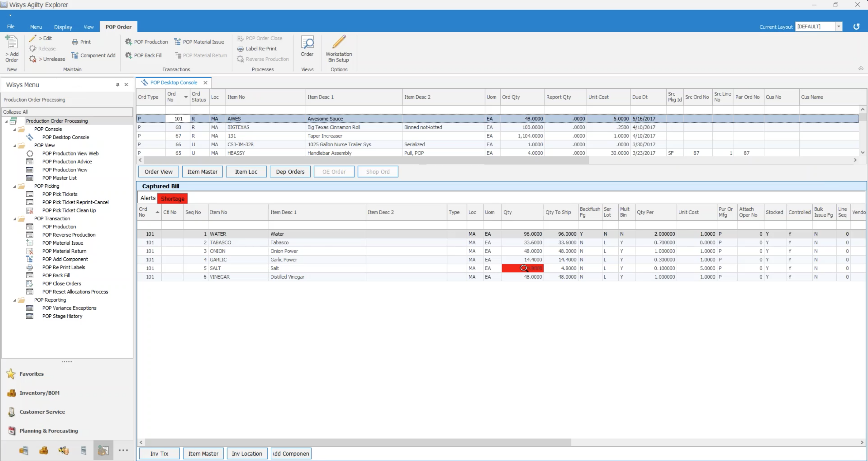Select the Alerts tab

[x=148, y=198]
